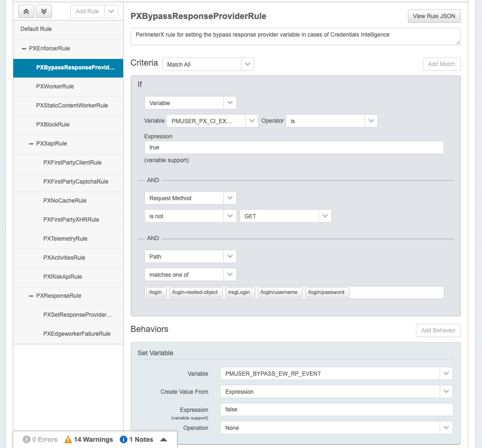Click the behavior Expression field 'false'

(337, 409)
